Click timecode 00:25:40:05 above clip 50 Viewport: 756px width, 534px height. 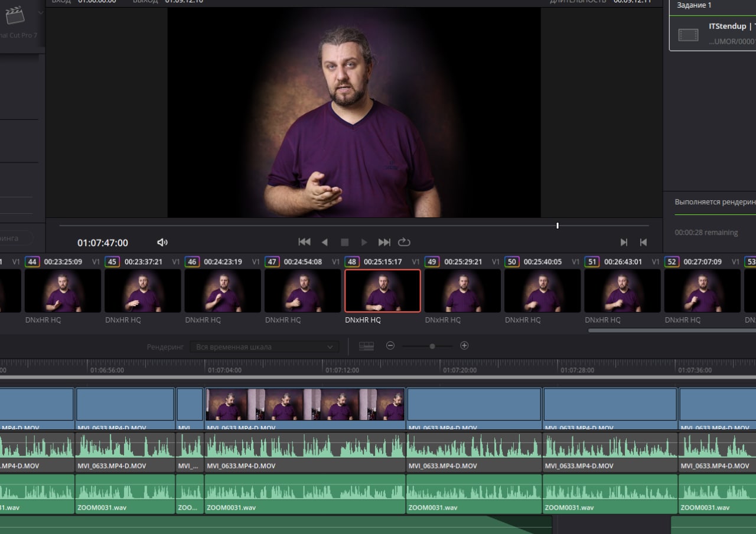543,262
